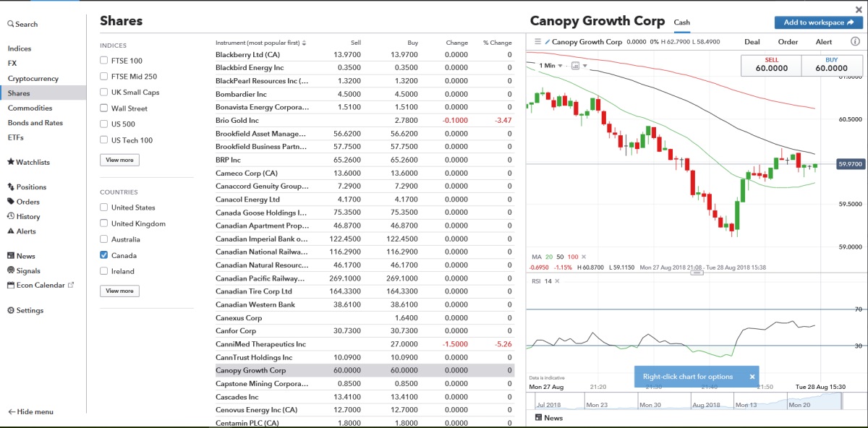Select the CanniMed Therapeutics Inc row

(365, 344)
